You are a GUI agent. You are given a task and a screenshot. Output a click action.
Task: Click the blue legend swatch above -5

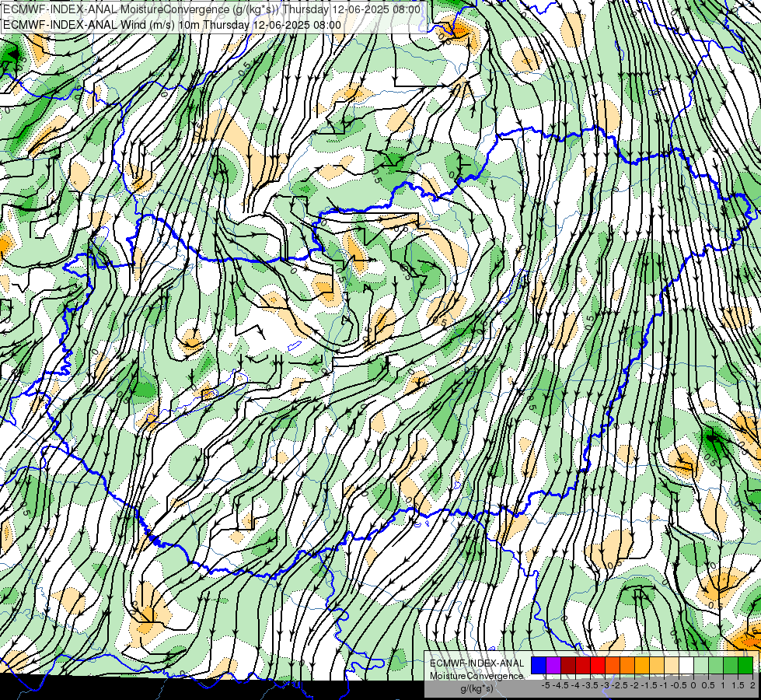[x=539, y=665]
